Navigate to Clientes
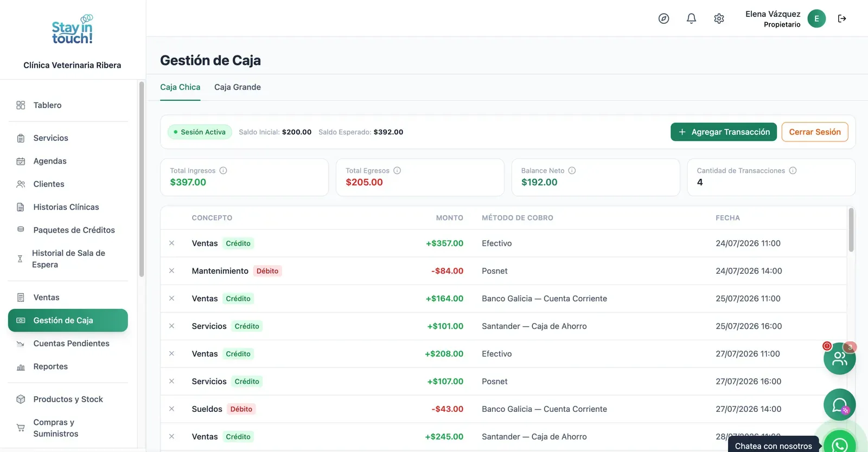Image resolution: width=868 pixels, height=452 pixels. point(68,184)
